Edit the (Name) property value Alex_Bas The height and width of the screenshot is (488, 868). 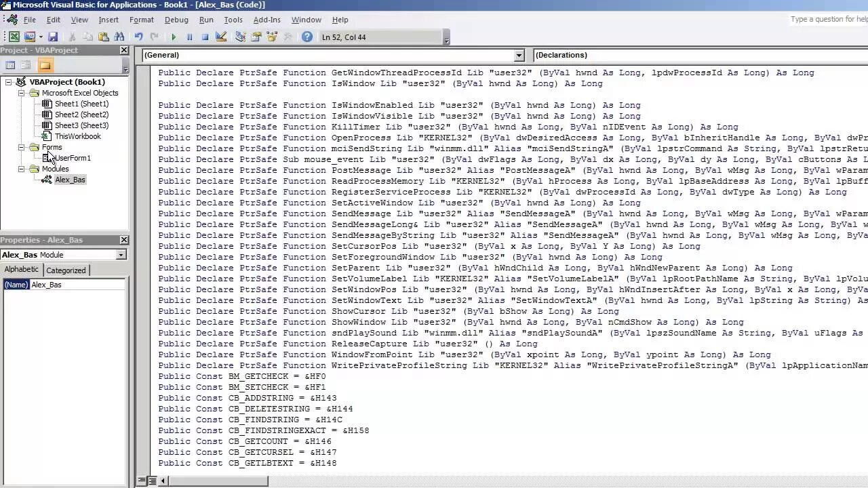pos(77,285)
